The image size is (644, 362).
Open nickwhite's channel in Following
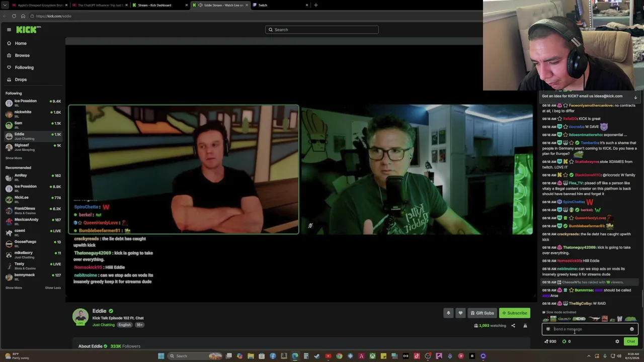click(x=33, y=114)
